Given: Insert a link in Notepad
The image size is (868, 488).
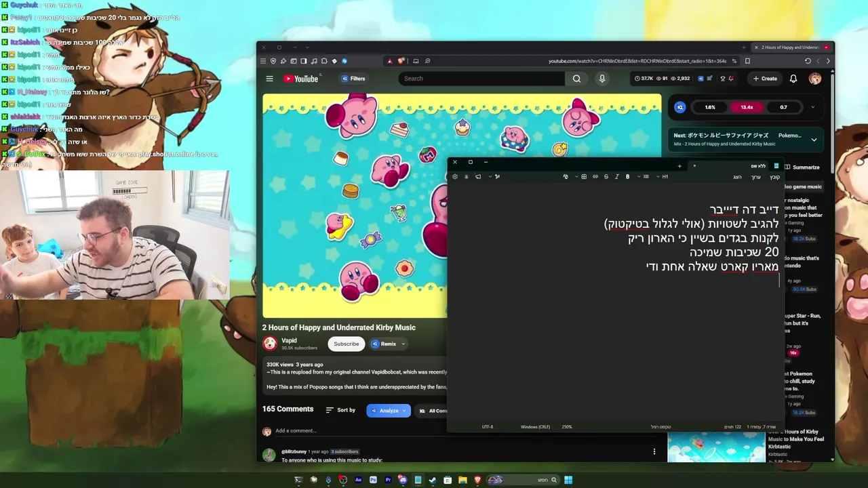Looking at the screenshot, I should click(595, 177).
